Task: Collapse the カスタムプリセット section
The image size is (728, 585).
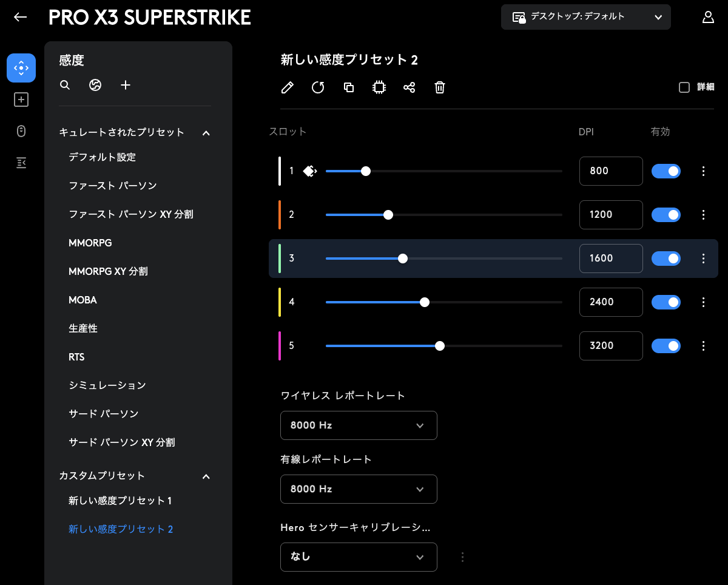Action: coord(206,476)
